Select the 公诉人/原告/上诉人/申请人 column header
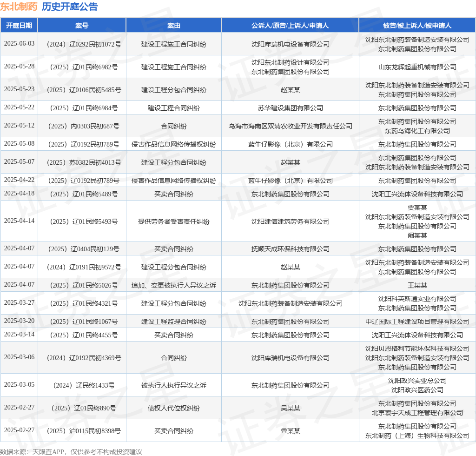Image resolution: width=476 pixels, height=456 pixels. click(290, 26)
